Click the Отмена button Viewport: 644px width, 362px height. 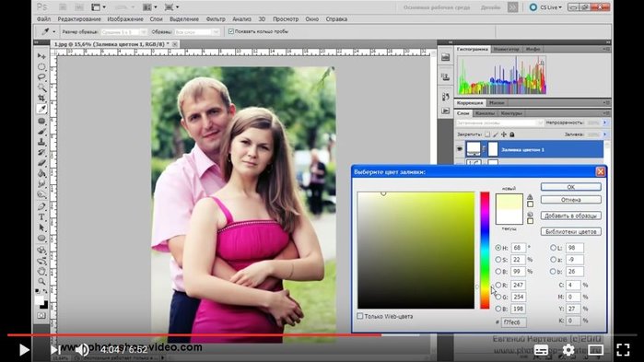571,200
